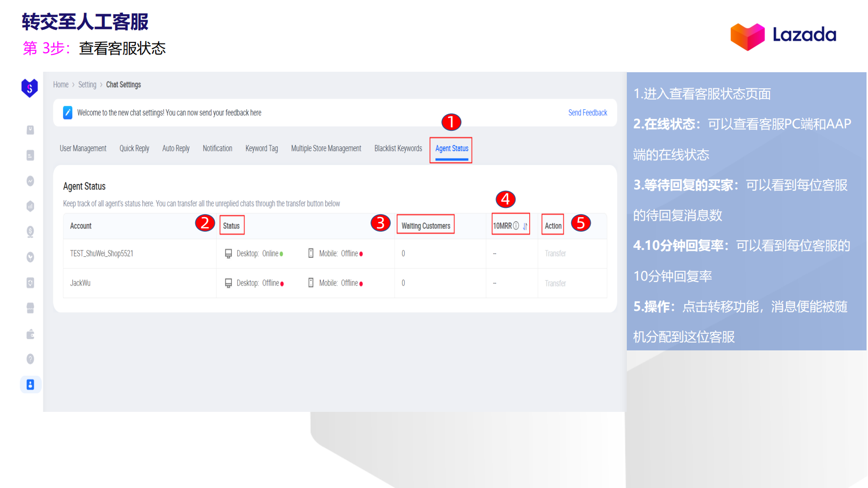The width and height of the screenshot is (868, 488).
Task: Click Desktop Online status of TEST_ShuWei_Shop5521
Action: tap(260, 254)
